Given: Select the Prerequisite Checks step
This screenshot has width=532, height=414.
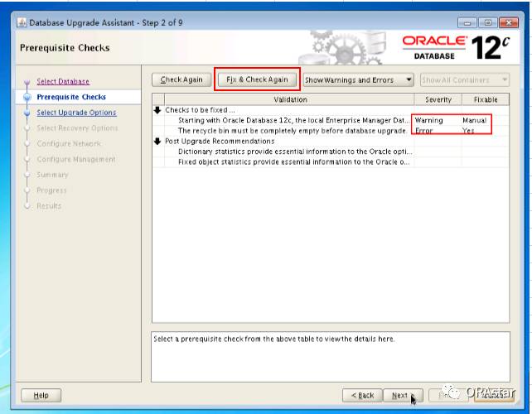Looking at the screenshot, I should tap(71, 97).
